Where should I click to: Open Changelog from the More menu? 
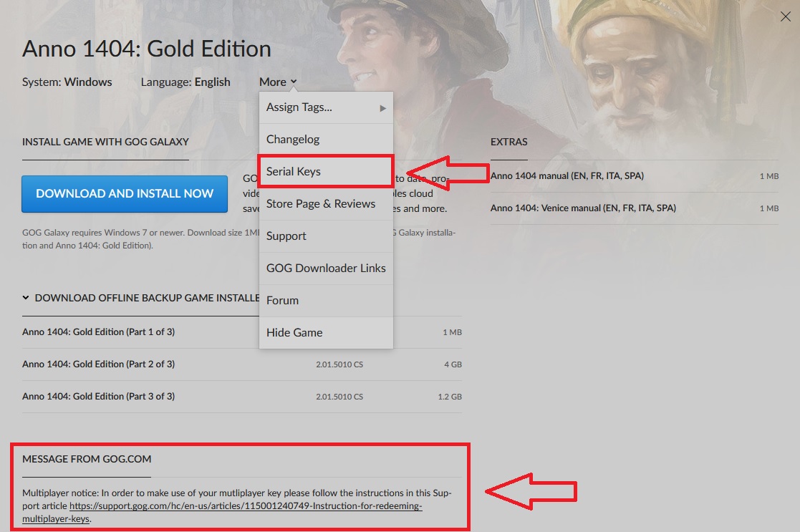click(x=326, y=139)
